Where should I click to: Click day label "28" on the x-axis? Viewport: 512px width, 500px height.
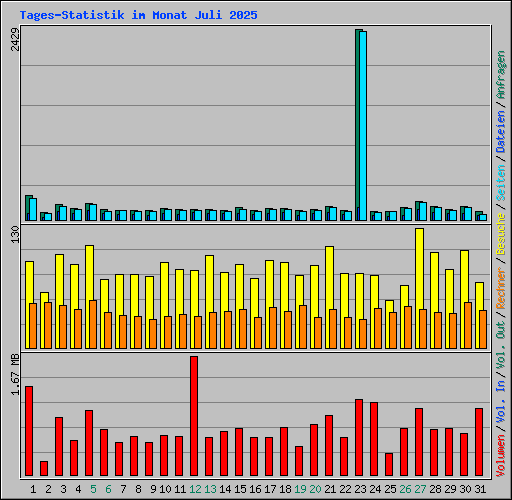(435, 489)
